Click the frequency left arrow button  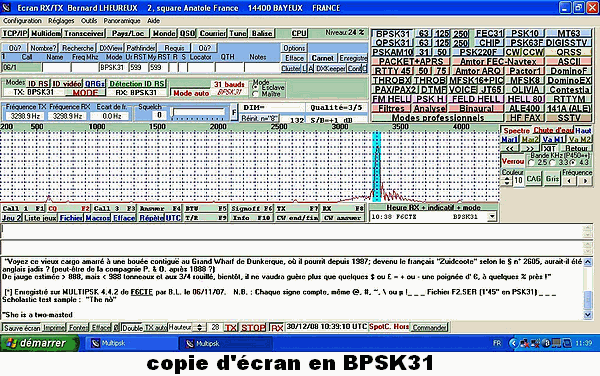pyautogui.click(x=569, y=181)
